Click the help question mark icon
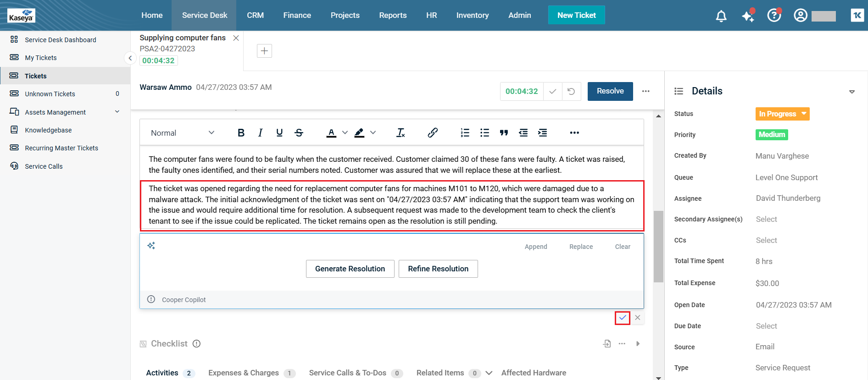Image resolution: width=868 pixels, height=380 pixels. pos(774,16)
